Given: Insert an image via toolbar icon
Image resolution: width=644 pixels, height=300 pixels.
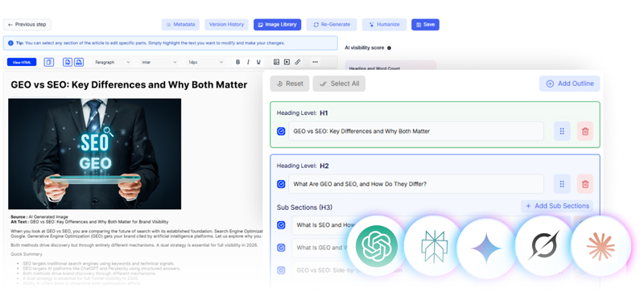Looking at the screenshot, I should click(x=276, y=63).
